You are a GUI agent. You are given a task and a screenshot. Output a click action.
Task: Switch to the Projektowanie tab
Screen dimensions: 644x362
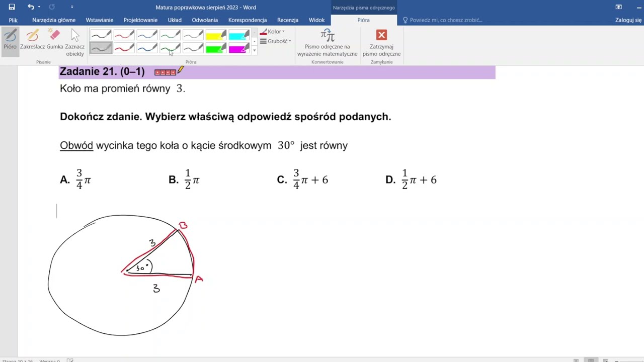[x=140, y=20]
